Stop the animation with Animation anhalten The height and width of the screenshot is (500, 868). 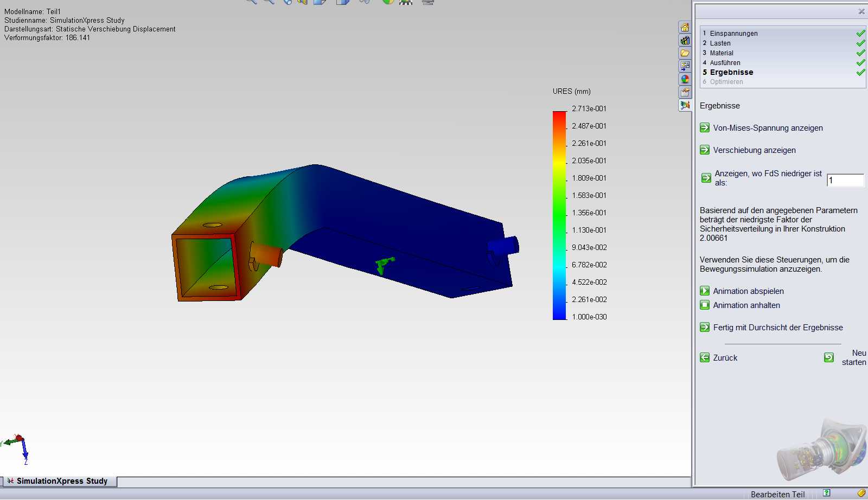[x=705, y=305]
